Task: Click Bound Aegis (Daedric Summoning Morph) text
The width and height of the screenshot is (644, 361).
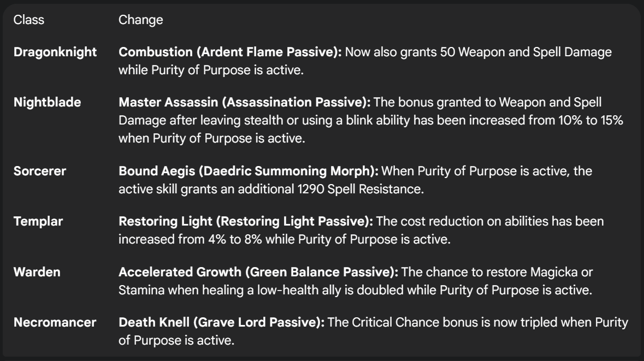Action: coord(249,171)
